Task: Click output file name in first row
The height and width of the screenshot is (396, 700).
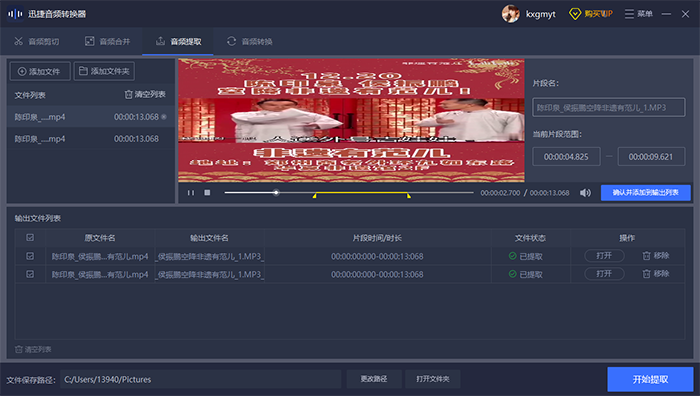Action: 209,256
